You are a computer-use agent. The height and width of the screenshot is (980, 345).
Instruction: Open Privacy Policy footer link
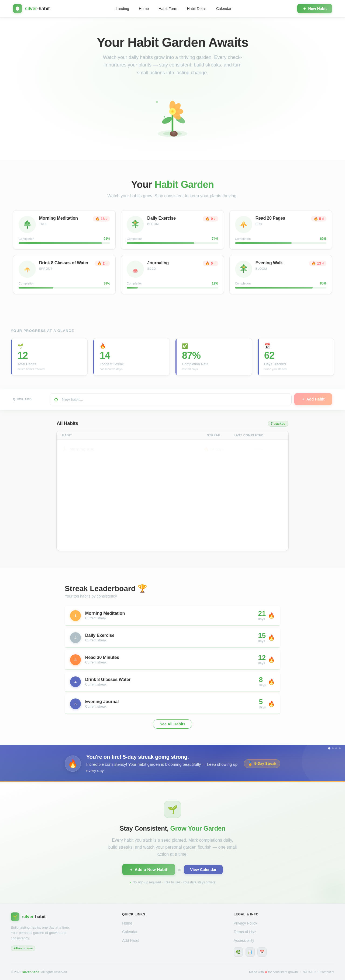pos(245,923)
